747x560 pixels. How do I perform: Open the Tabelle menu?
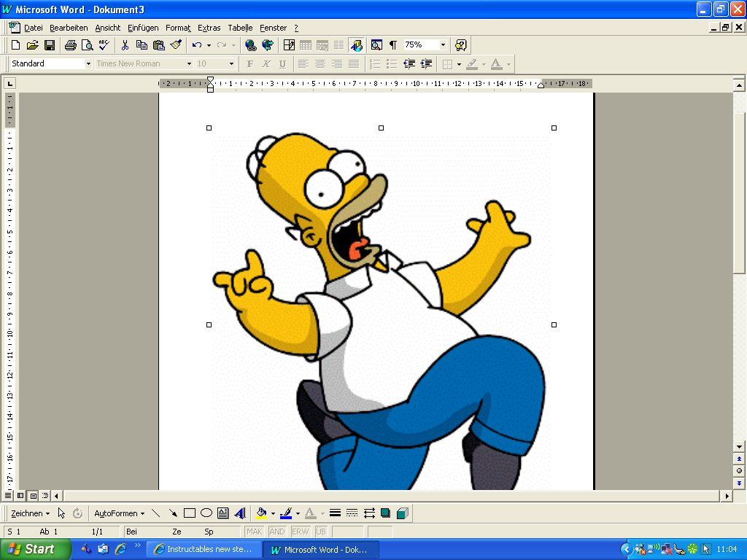coord(240,28)
